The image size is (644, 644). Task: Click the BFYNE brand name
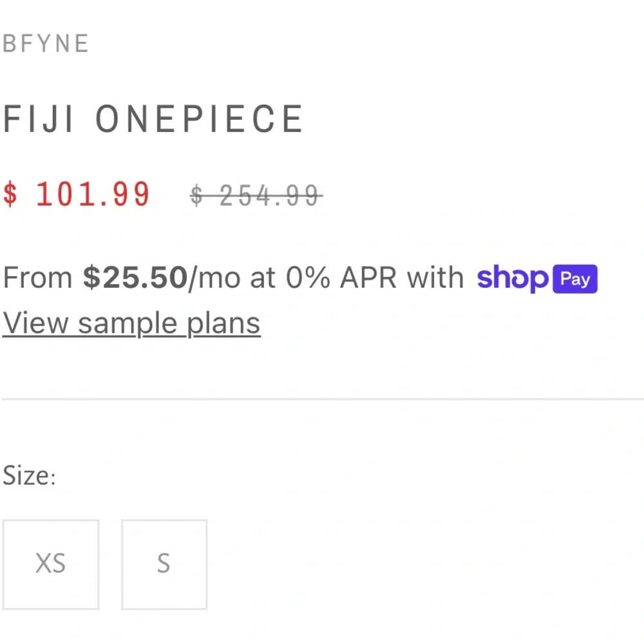click(x=45, y=43)
